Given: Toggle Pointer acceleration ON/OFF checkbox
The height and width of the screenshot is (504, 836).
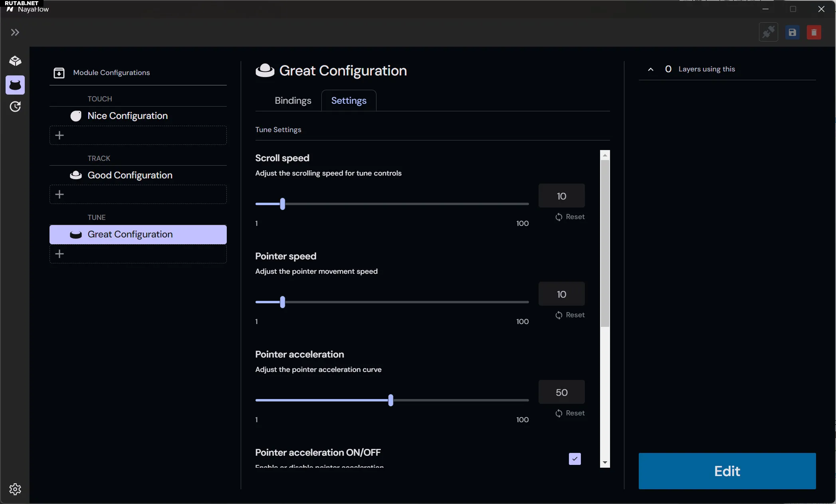Looking at the screenshot, I should pos(575,459).
